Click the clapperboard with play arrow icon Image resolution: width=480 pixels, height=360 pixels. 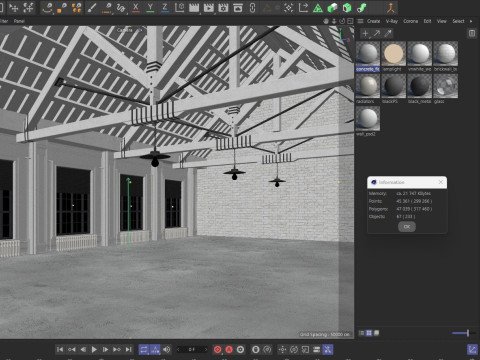point(209,7)
